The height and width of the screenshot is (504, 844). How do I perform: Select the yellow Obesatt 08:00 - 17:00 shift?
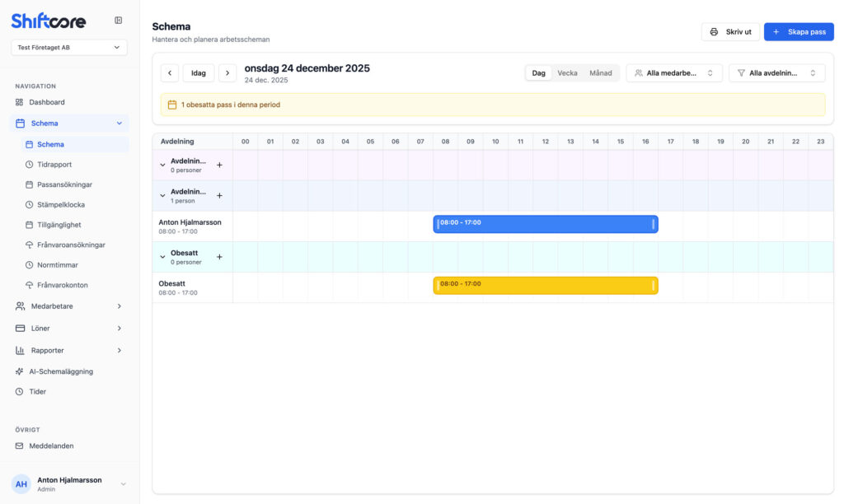coord(546,286)
